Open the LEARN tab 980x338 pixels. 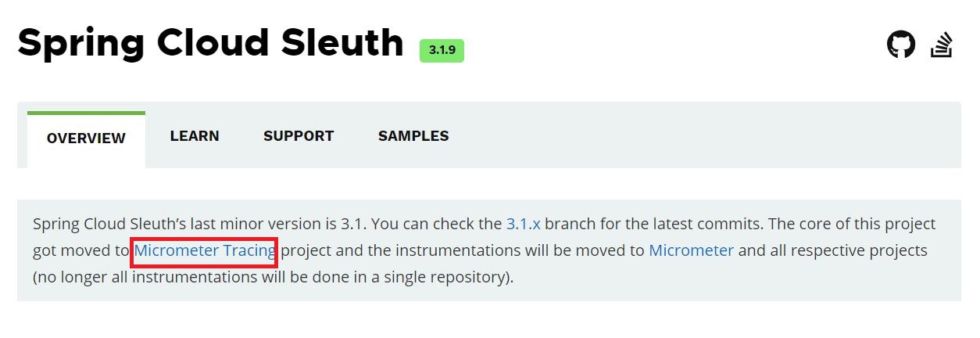pyautogui.click(x=195, y=136)
